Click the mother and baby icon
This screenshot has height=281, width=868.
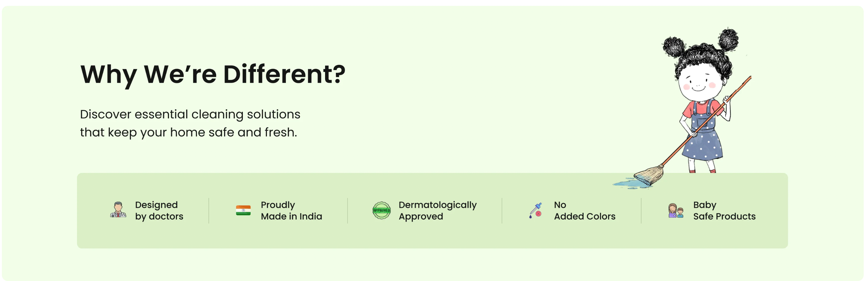click(x=675, y=211)
